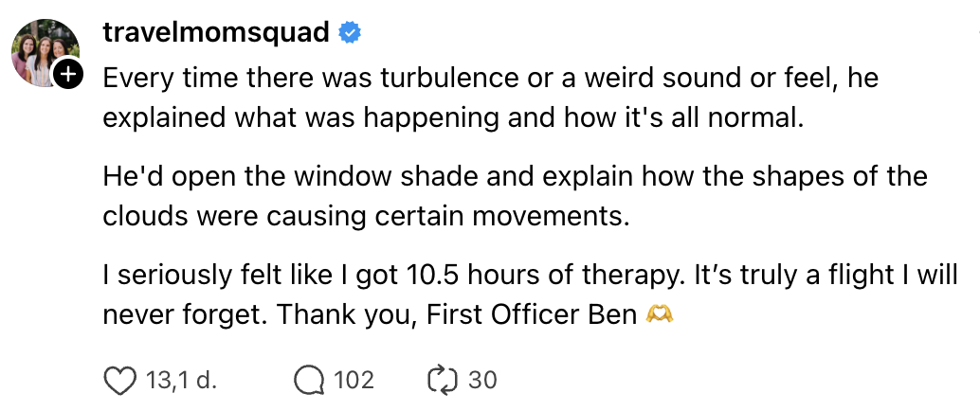View the likes count "13,1 d."

click(x=181, y=381)
